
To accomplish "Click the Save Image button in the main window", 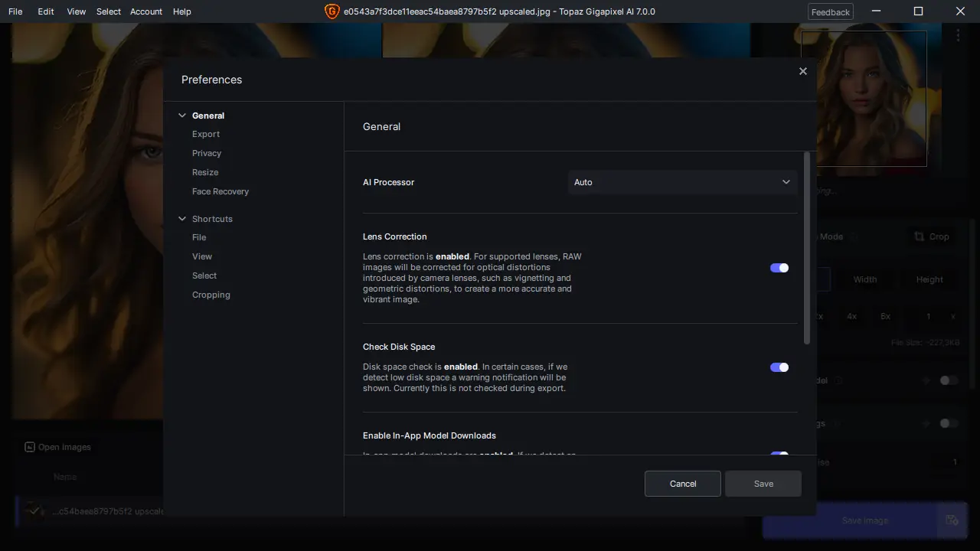I will (x=865, y=520).
